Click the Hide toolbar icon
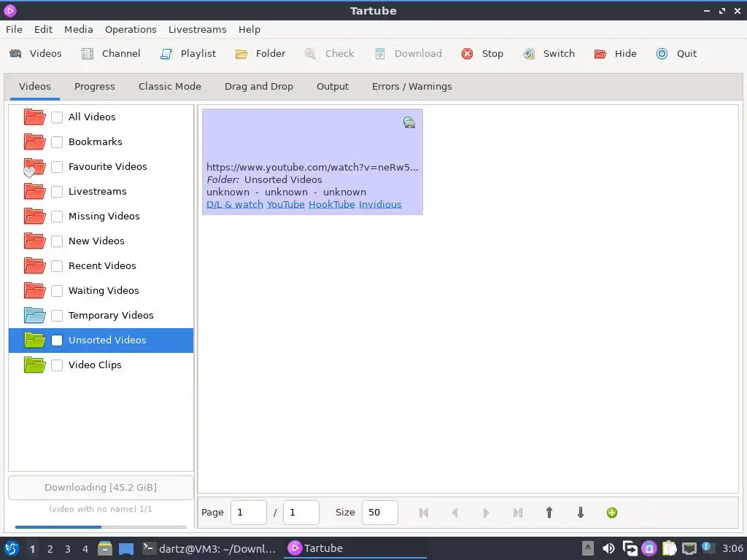747x560 pixels. (x=600, y=53)
